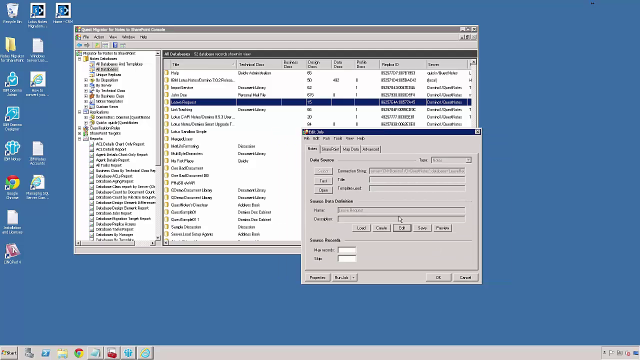Image resolution: width=640 pixels, height=360 pixels.
Task: Click the Start button
Action: coord(9,353)
